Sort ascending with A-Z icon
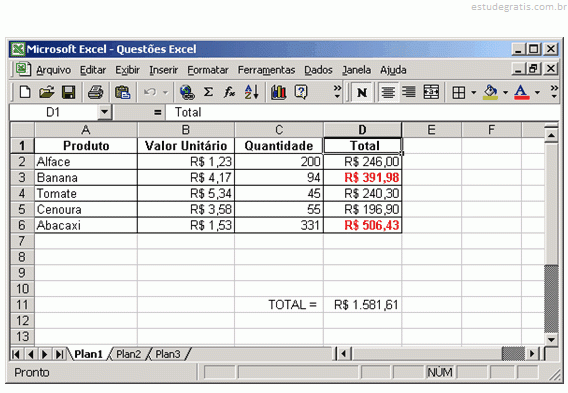 [251, 92]
